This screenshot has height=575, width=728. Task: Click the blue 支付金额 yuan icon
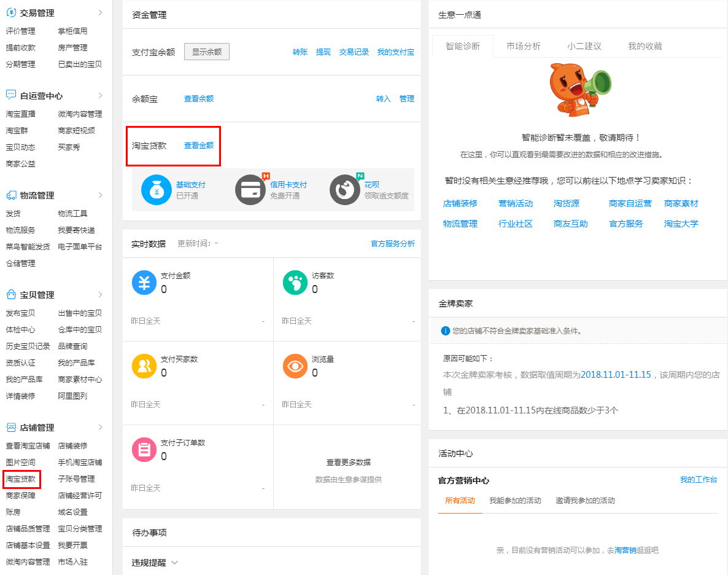(144, 283)
